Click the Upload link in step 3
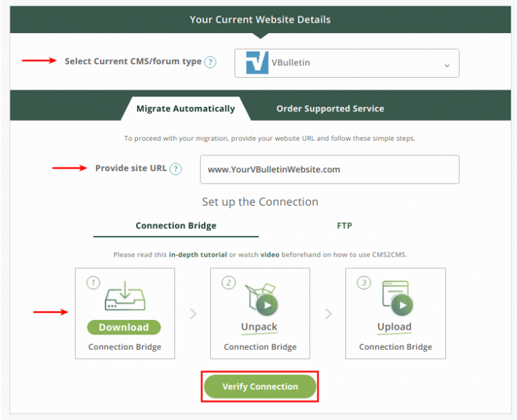This screenshot has height=420, width=517. (394, 327)
